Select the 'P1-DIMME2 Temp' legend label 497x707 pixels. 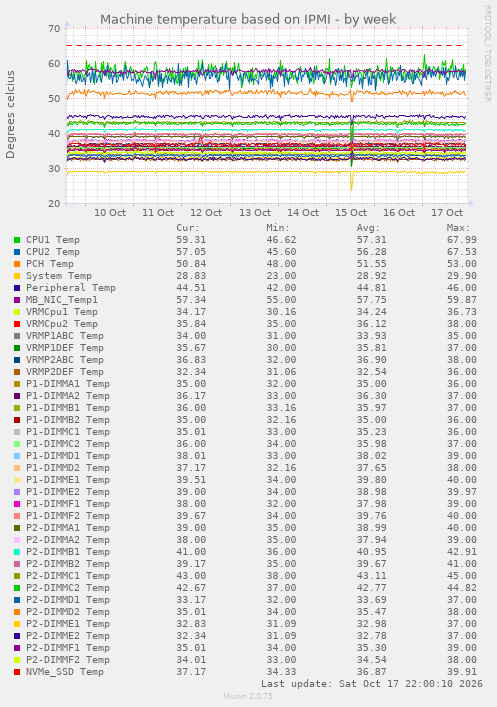coord(68,492)
